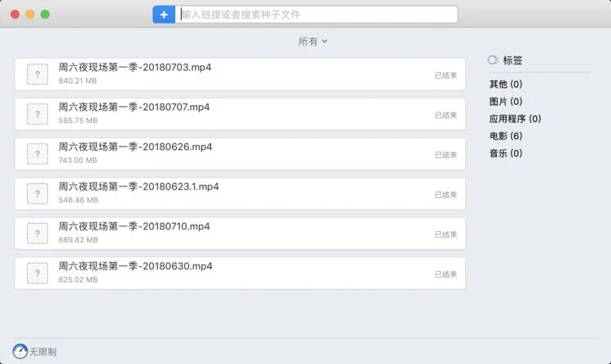Toggle the 标签 radio button
This screenshot has height=364, width=611.
tap(493, 60)
